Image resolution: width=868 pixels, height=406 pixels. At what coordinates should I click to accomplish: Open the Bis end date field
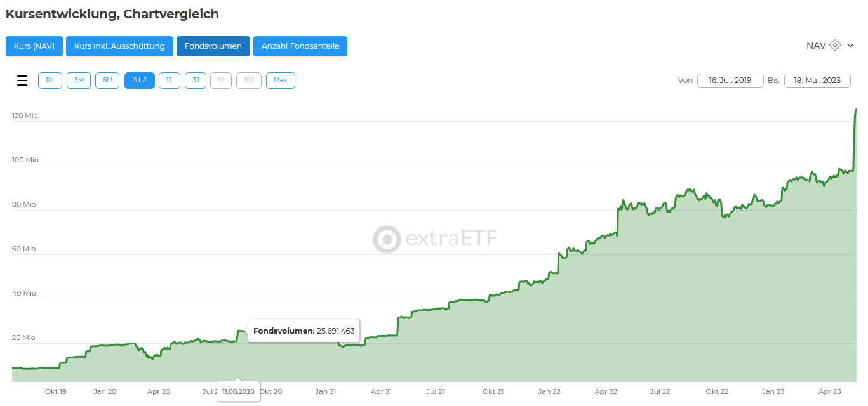tap(817, 81)
